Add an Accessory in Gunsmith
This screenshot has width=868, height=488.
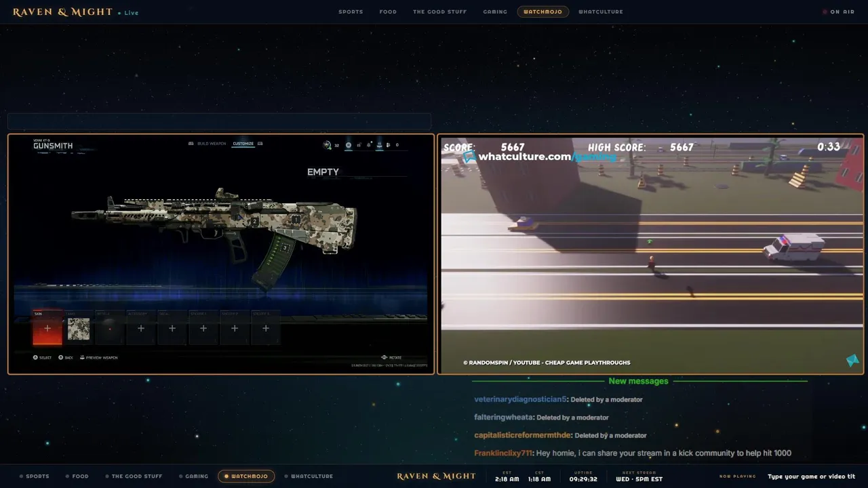(x=141, y=328)
